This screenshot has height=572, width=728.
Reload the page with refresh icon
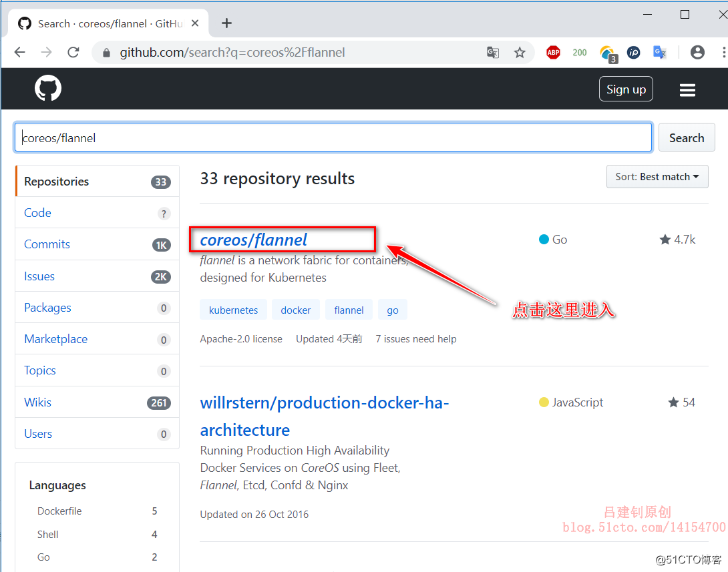[73, 53]
